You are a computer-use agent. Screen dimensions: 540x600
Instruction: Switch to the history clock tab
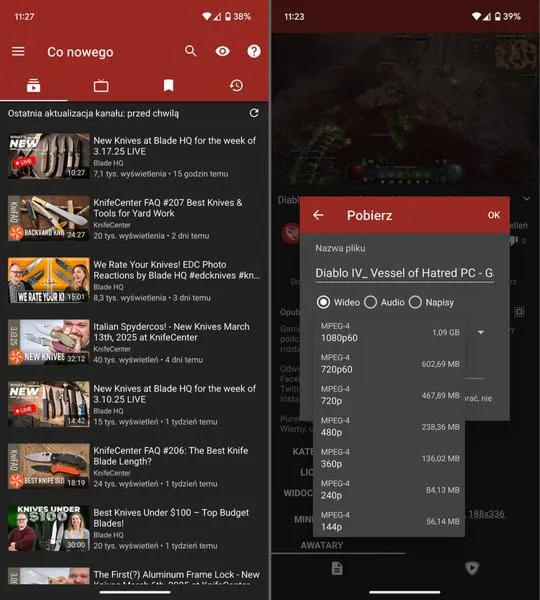(236, 85)
